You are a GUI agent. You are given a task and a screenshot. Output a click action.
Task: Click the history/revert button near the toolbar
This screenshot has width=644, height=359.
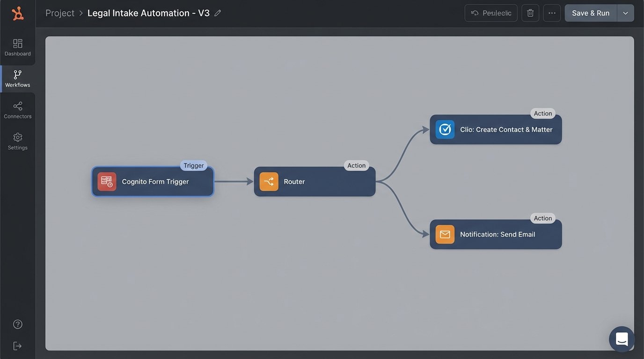point(490,13)
